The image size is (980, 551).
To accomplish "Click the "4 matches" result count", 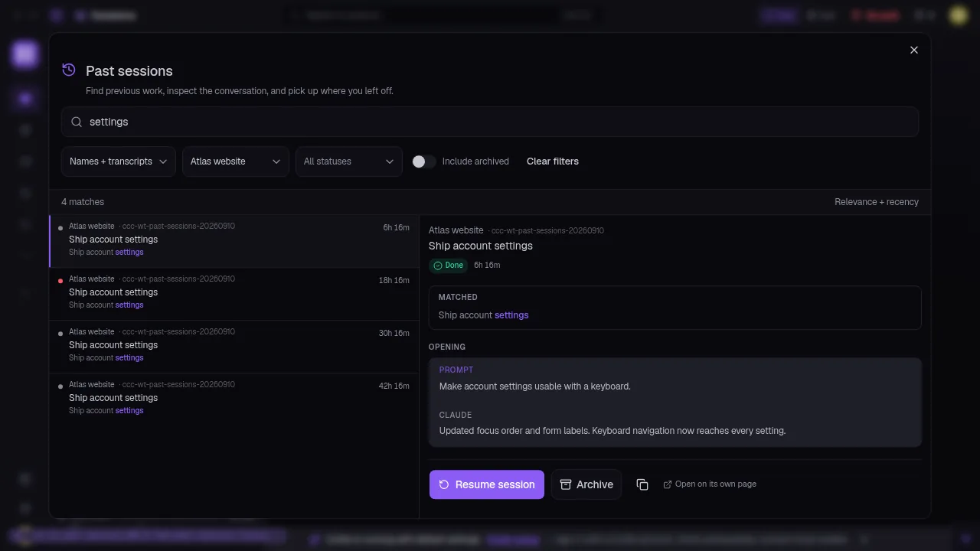I will click(83, 202).
